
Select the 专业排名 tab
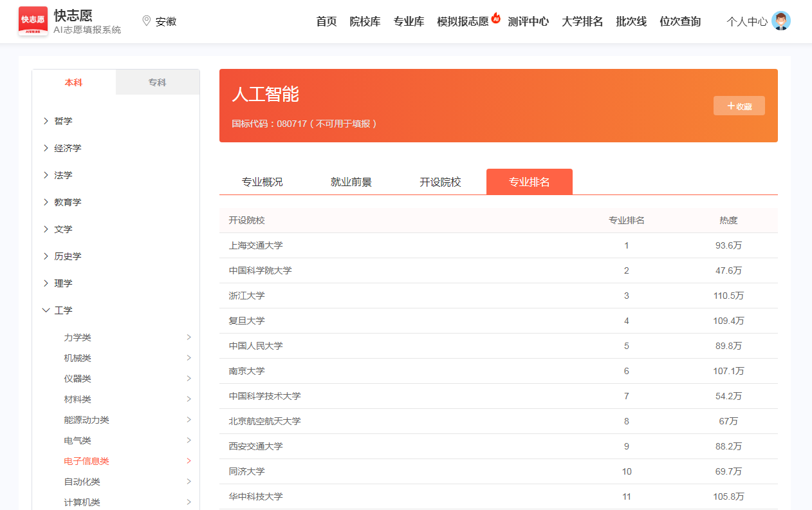(x=530, y=182)
